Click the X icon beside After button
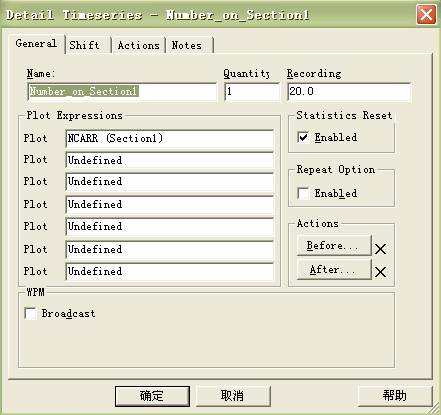The width and height of the screenshot is (441, 415). (380, 272)
